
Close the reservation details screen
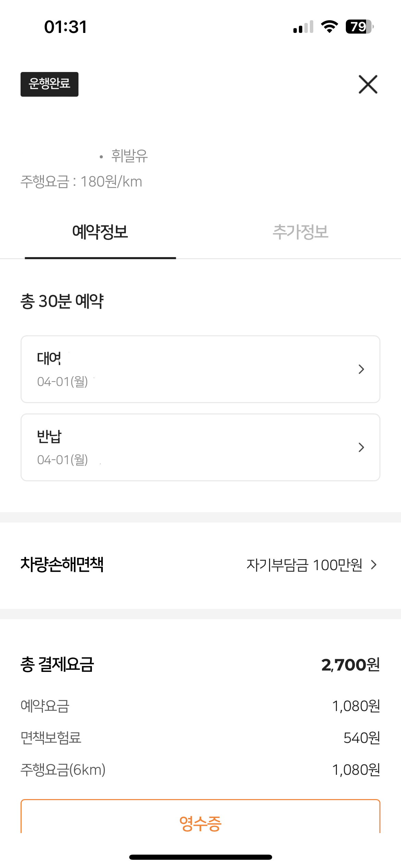pyautogui.click(x=368, y=84)
